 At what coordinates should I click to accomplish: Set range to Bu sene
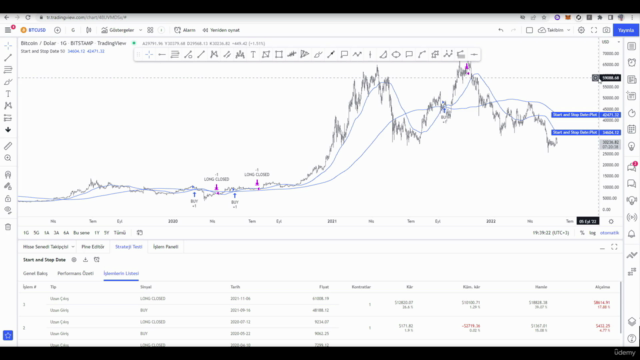pyautogui.click(x=81, y=233)
